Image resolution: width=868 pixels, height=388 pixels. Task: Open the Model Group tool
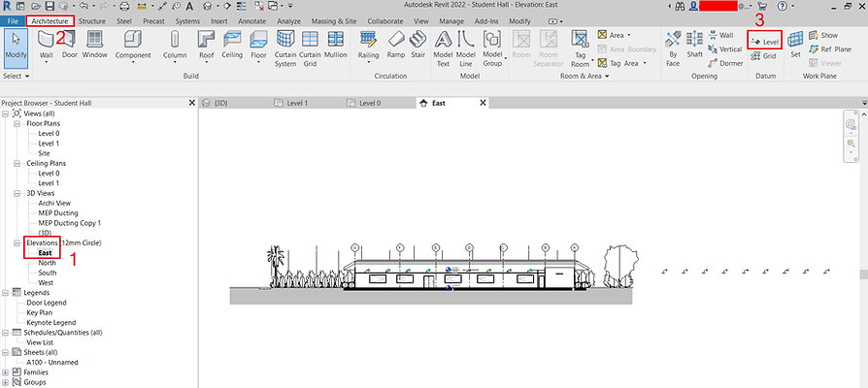coord(492,48)
